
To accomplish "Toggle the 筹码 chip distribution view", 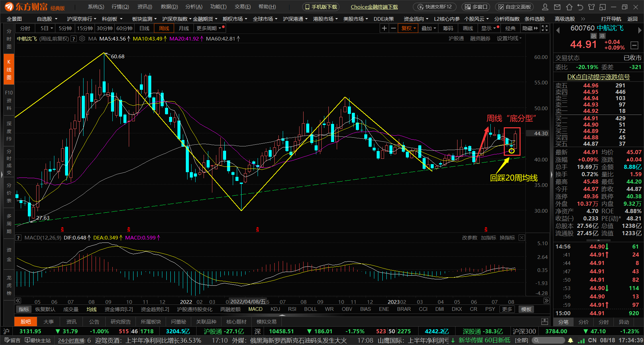I will pos(448,28).
